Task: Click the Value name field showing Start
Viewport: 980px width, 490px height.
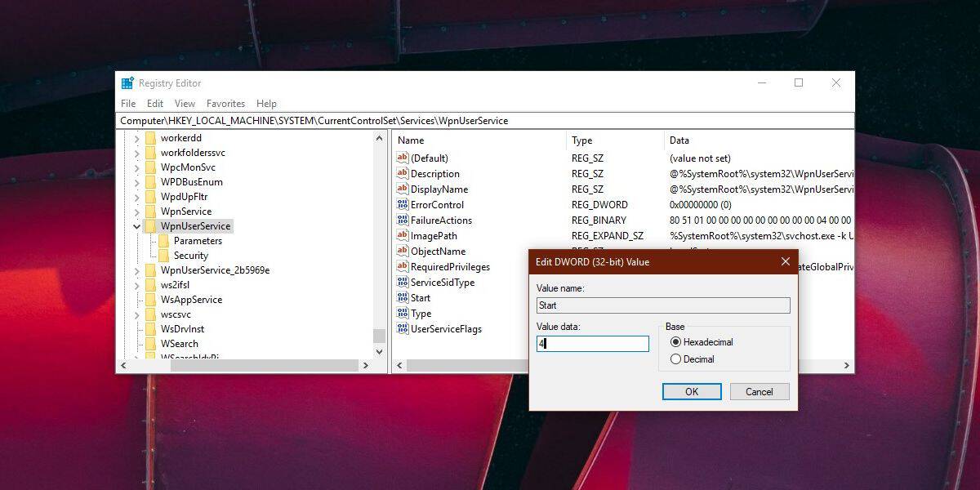Action: tap(663, 305)
